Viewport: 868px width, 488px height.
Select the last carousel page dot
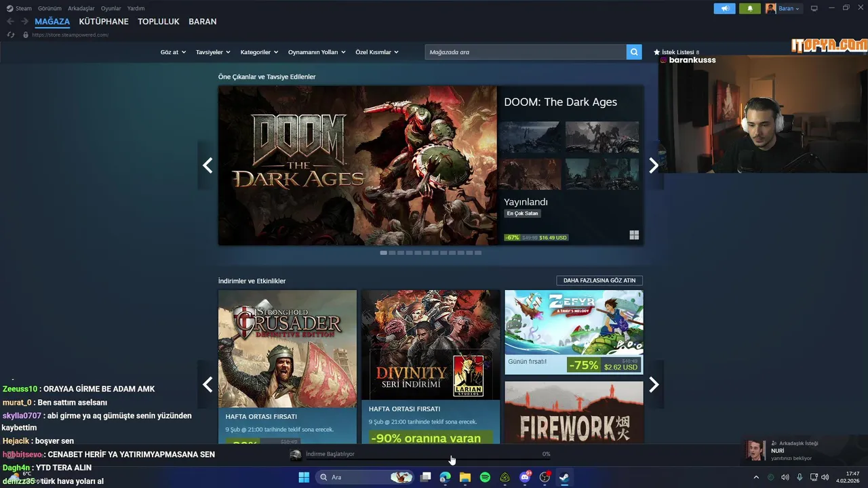(478, 253)
